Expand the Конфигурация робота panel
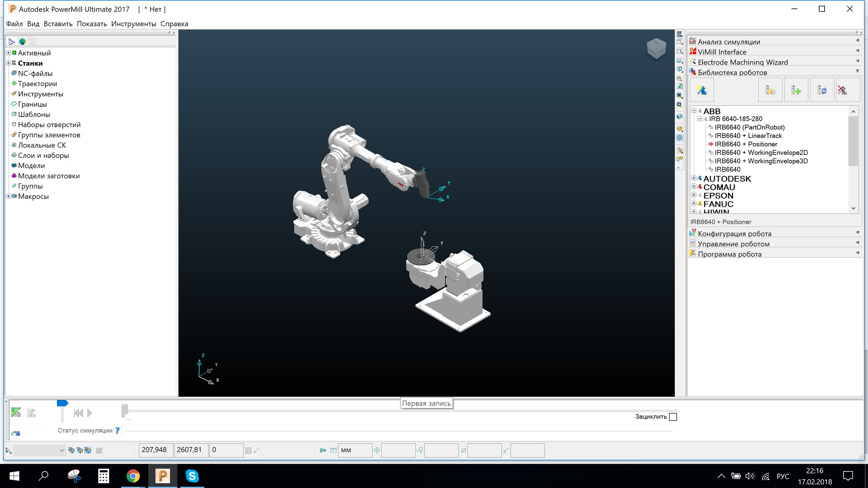The width and height of the screenshot is (868, 488). click(x=734, y=233)
